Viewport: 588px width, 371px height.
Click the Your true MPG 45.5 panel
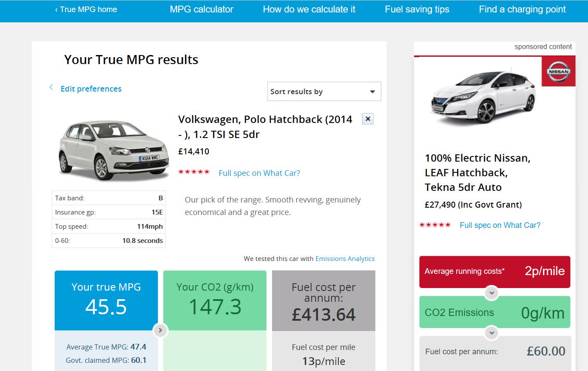(106, 300)
